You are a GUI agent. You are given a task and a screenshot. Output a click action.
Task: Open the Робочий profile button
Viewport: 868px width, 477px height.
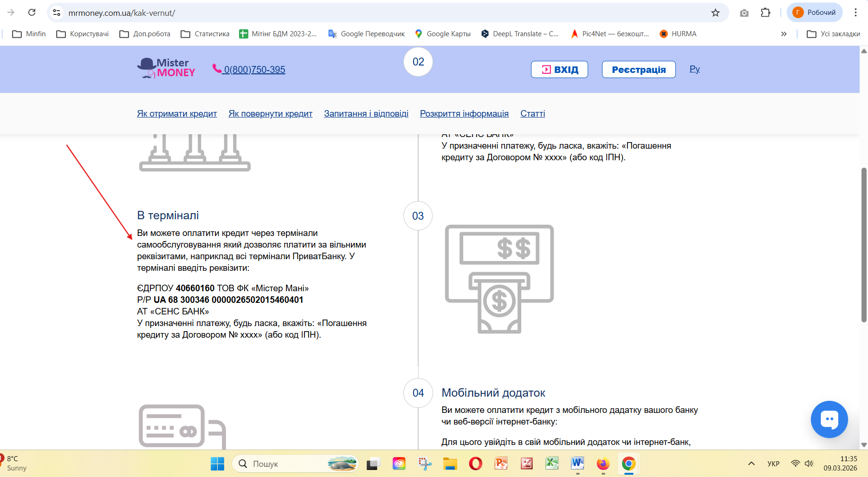[815, 13]
